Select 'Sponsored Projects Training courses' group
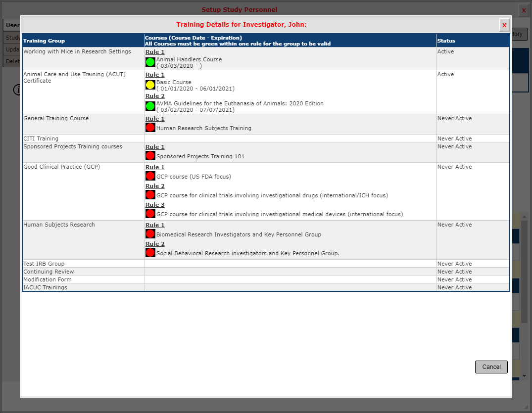Viewport: 532px width, 413px height. click(73, 146)
